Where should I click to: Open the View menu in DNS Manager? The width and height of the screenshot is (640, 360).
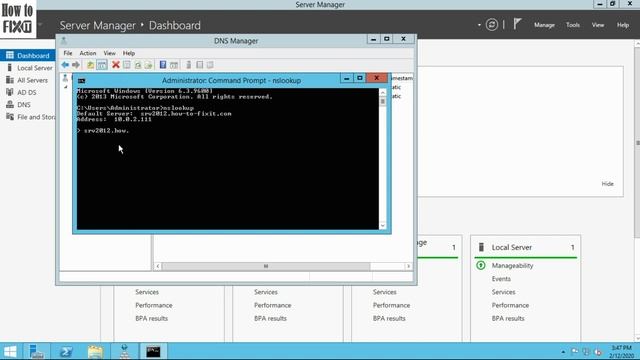tap(109, 53)
